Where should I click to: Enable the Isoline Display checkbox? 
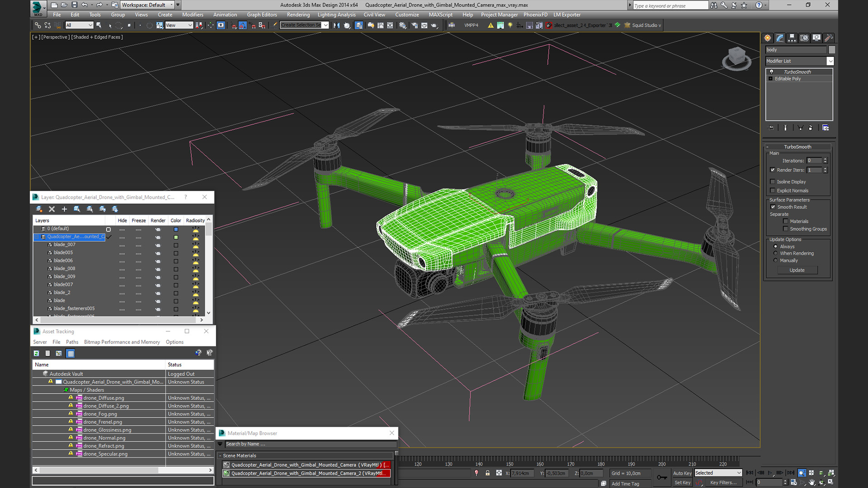[x=773, y=182]
